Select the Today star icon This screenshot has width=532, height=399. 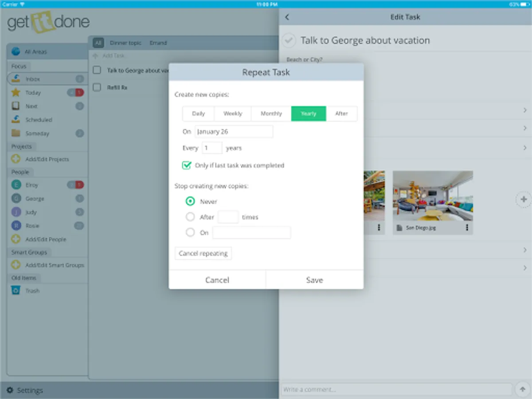[16, 93]
